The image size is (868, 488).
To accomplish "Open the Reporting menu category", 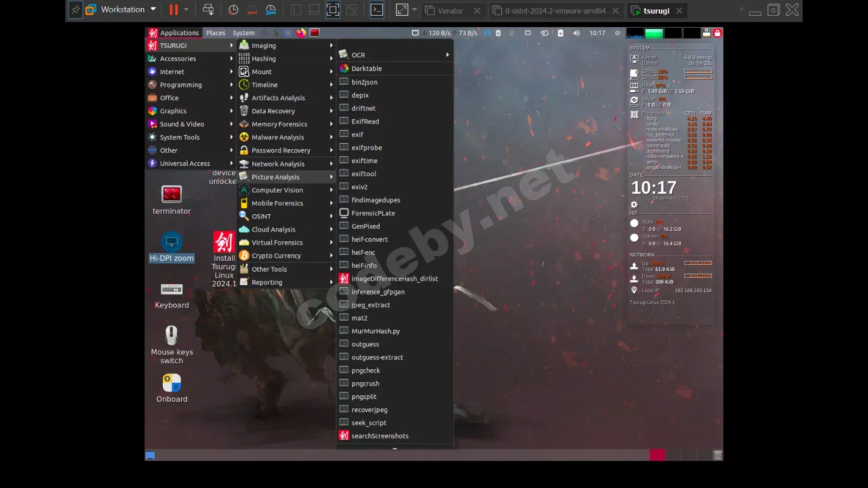I will (x=286, y=282).
